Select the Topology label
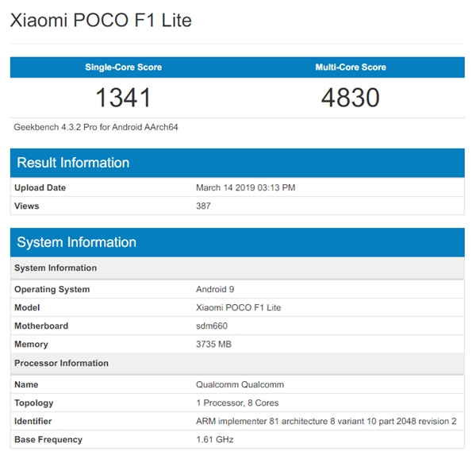The height and width of the screenshot is (455, 476). point(33,403)
